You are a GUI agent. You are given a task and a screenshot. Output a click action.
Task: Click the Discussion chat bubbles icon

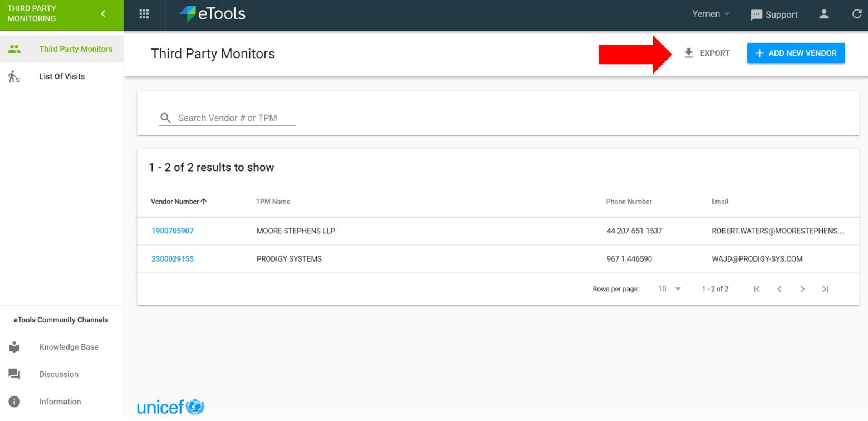(14, 374)
